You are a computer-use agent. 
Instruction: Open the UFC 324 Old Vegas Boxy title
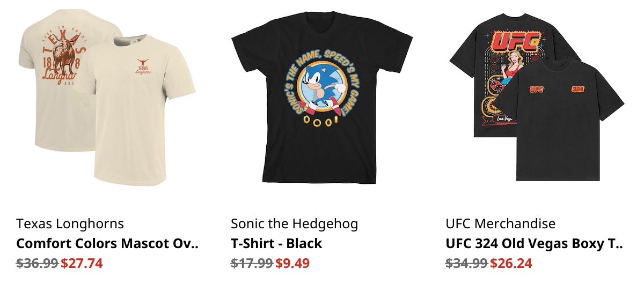click(x=534, y=244)
